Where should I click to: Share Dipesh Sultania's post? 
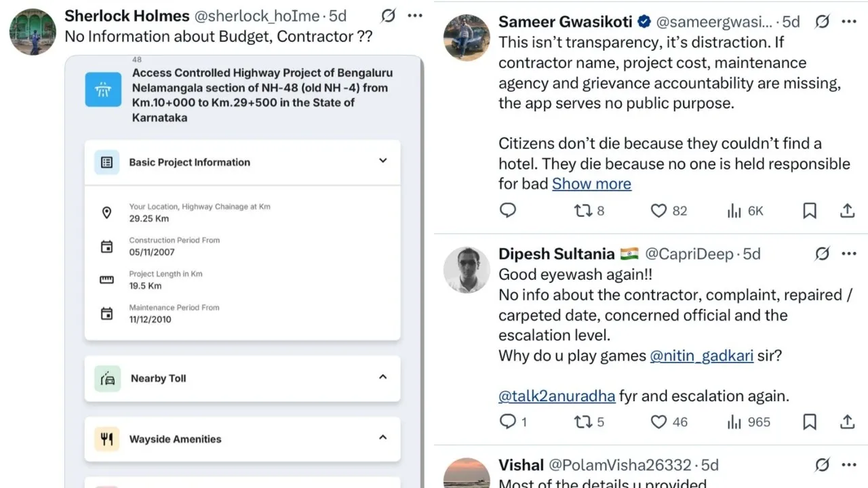(x=847, y=422)
